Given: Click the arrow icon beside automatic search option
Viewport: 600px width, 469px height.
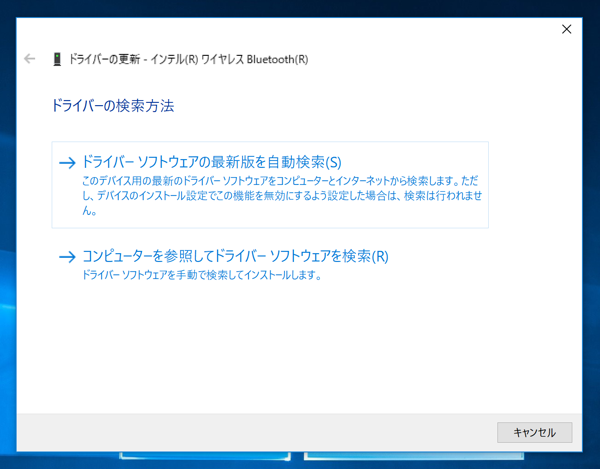Looking at the screenshot, I should coord(67,163).
